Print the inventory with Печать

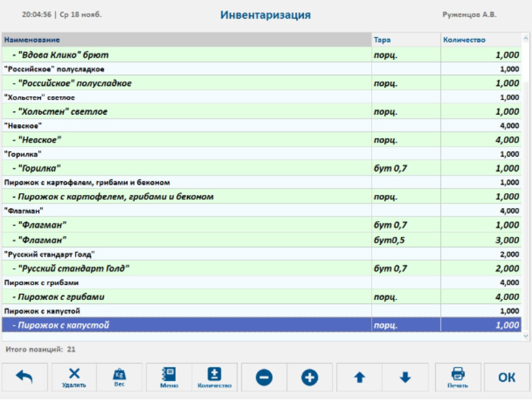(x=457, y=377)
